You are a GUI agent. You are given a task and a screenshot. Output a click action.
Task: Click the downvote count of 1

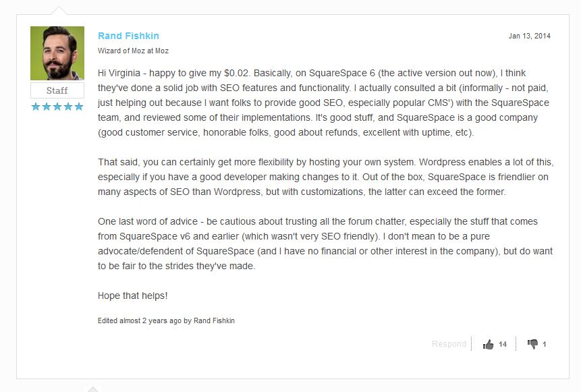(x=545, y=344)
